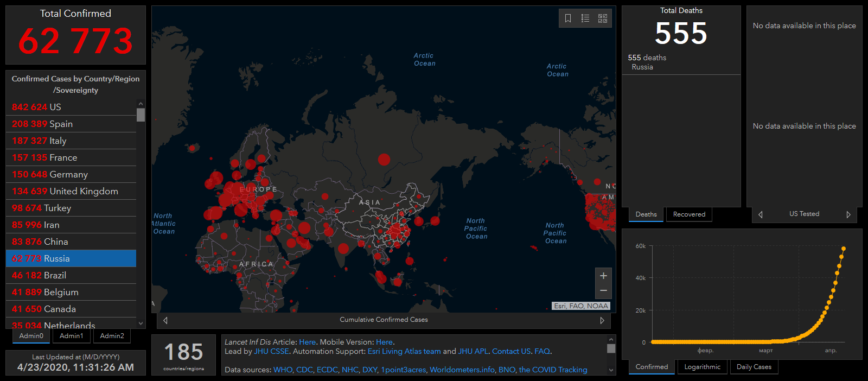Image resolution: width=868 pixels, height=381 pixels.
Task: Switch country list to Admin1
Action: [72, 336]
